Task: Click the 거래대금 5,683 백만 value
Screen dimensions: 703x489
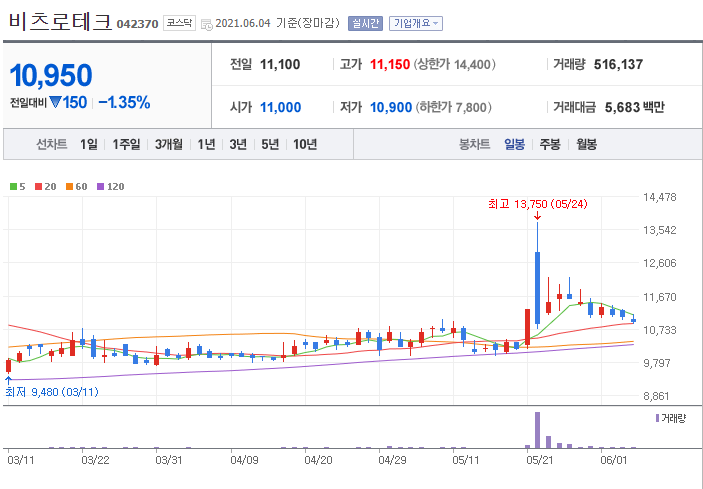Action: pos(634,108)
